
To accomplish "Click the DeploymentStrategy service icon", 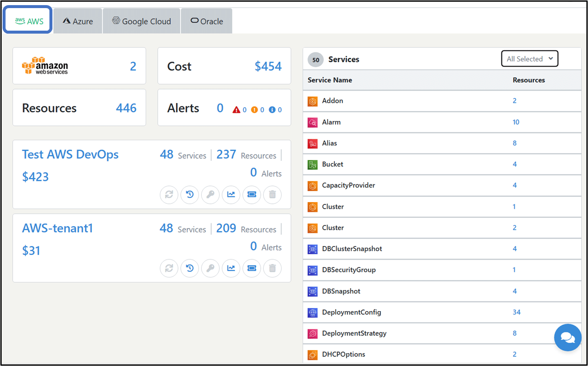I will pyautogui.click(x=312, y=334).
